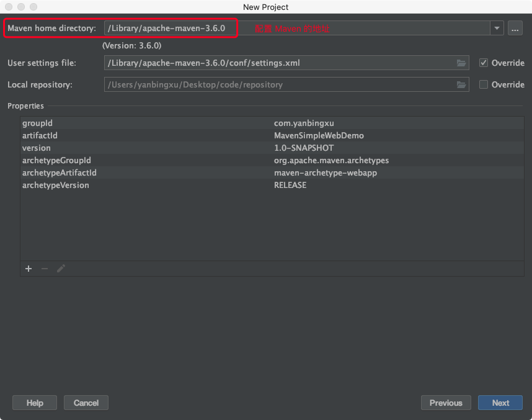Image resolution: width=532 pixels, height=420 pixels.
Task: Click the RELEASE value
Action: pos(290,185)
